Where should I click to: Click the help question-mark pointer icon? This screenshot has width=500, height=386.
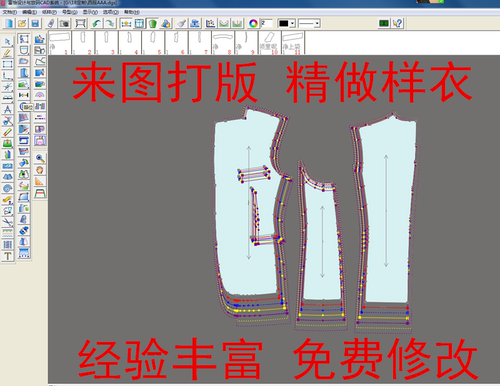pyautogui.click(x=398, y=23)
